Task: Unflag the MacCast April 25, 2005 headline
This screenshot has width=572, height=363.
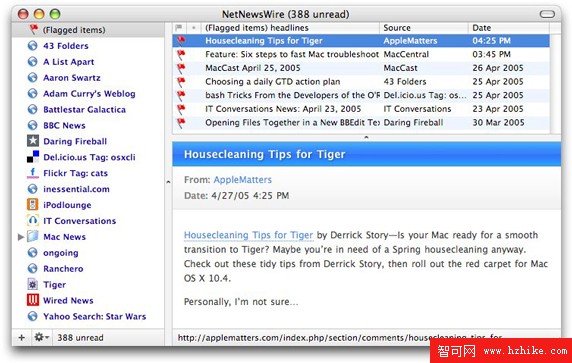Action: pos(181,68)
